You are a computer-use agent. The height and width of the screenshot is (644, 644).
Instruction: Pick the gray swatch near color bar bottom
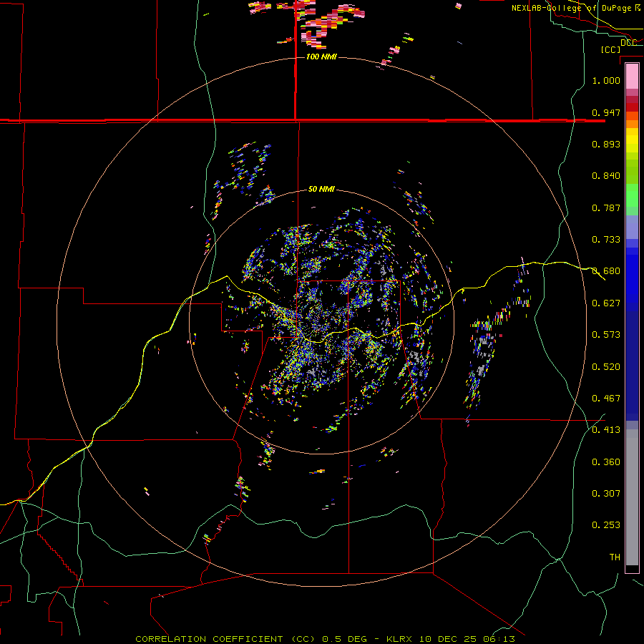pyautogui.click(x=632, y=497)
